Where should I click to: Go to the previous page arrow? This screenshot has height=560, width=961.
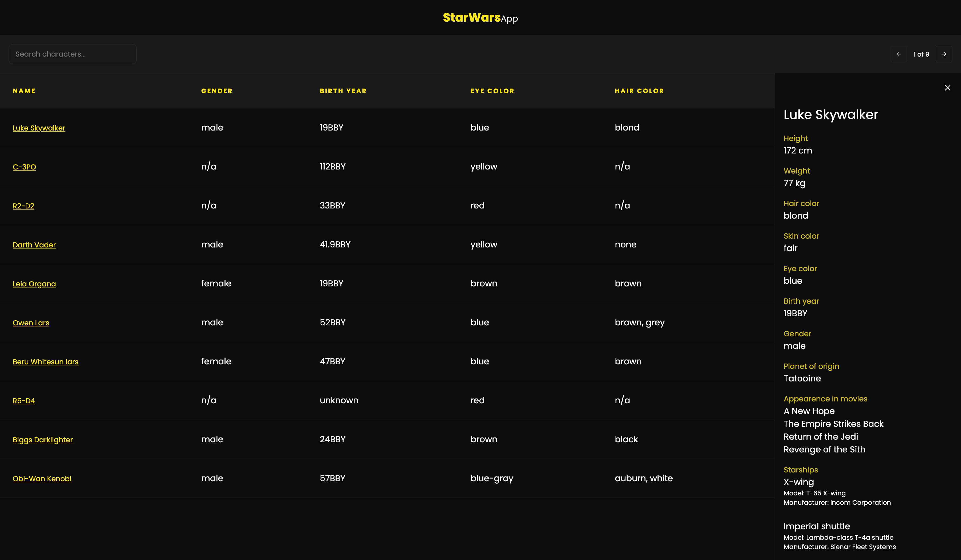(x=899, y=54)
